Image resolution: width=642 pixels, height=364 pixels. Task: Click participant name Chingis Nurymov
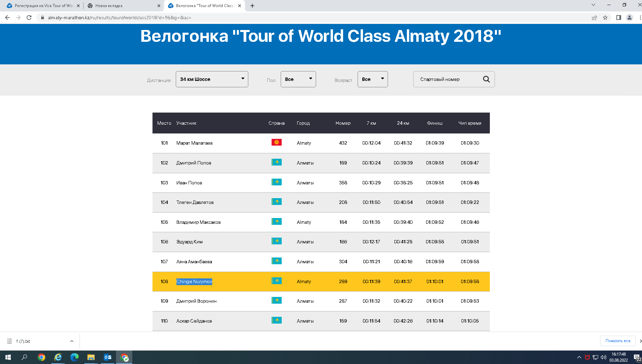coord(194,281)
